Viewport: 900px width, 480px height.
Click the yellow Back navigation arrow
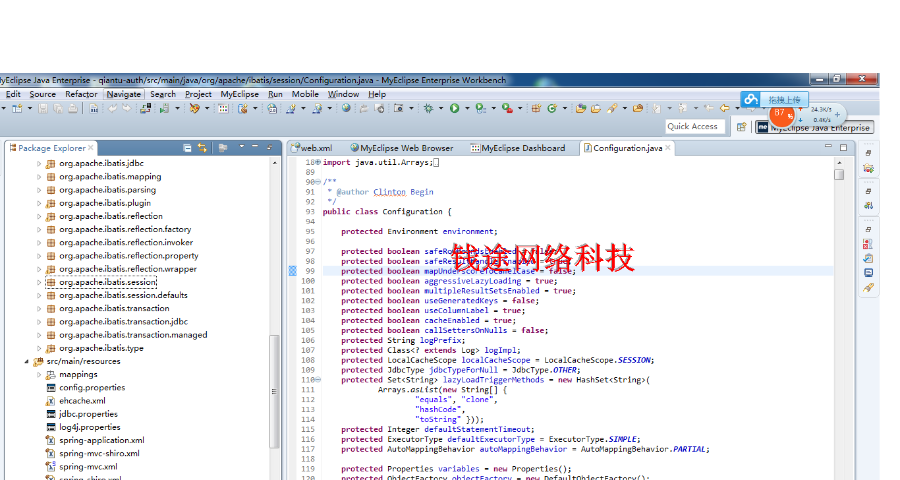pyautogui.click(x=725, y=108)
